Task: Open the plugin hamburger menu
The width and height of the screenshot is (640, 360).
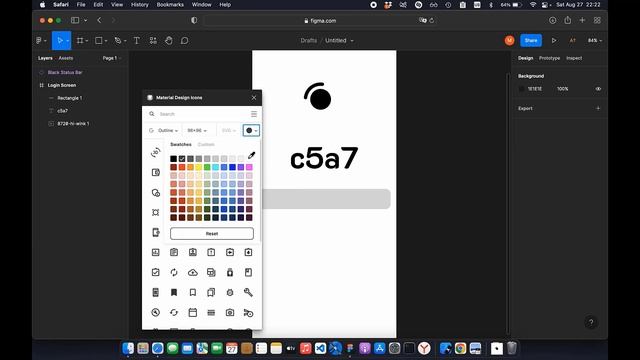Action: [x=254, y=114]
